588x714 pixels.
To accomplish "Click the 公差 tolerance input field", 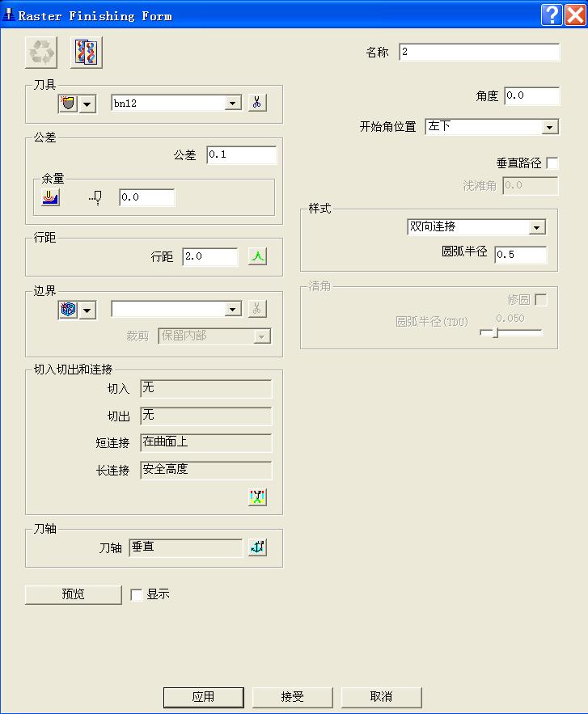I will tap(241, 155).
